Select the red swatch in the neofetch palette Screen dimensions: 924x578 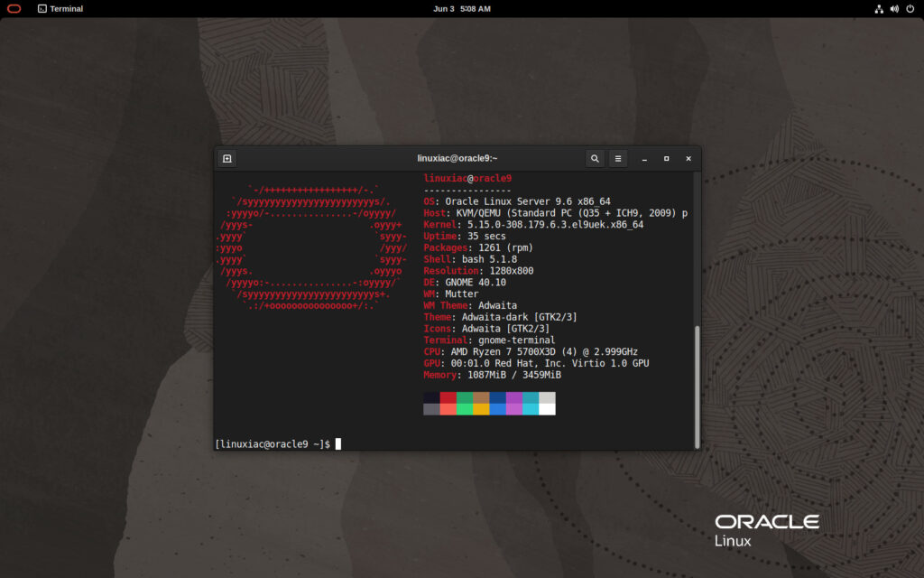448,397
